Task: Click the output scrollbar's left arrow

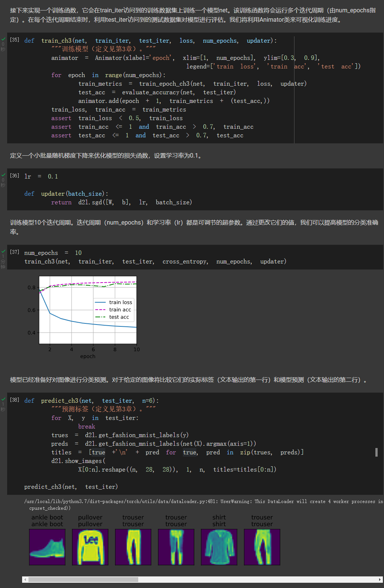Action: [x=25, y=579]
